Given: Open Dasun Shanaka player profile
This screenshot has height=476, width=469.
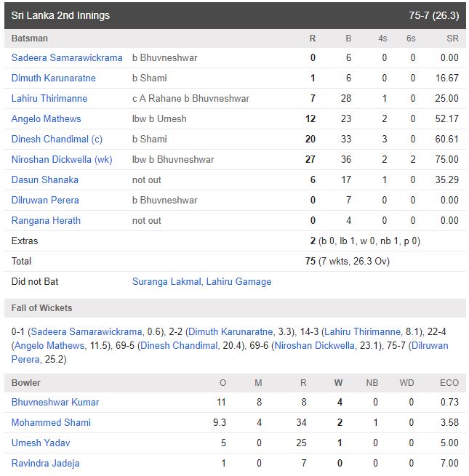Looking at the screenshot, I should tap(45, 179).
